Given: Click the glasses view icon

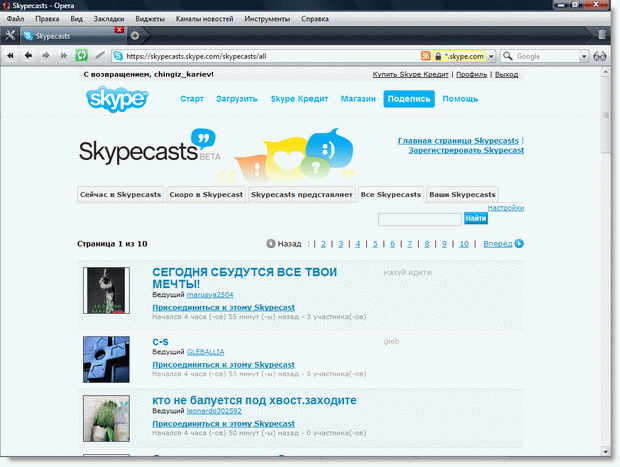Looking at the screenshot, I should 599,56.
